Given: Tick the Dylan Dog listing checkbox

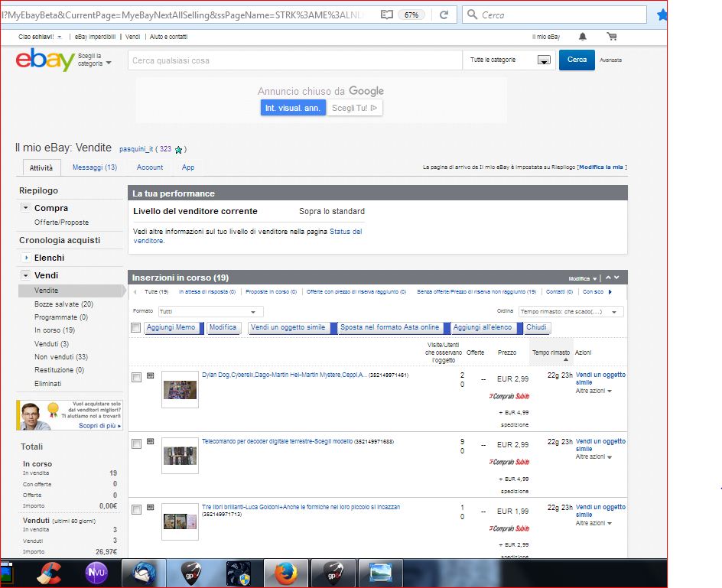Looking at the screenshot, I should click(136, 378).
